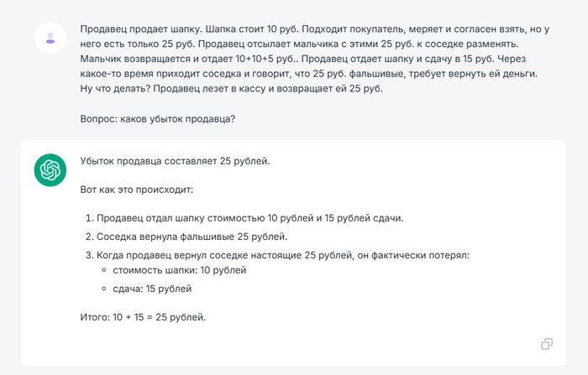
Task: Click the number marker of list item 2
Action: [x=88, y=237]
